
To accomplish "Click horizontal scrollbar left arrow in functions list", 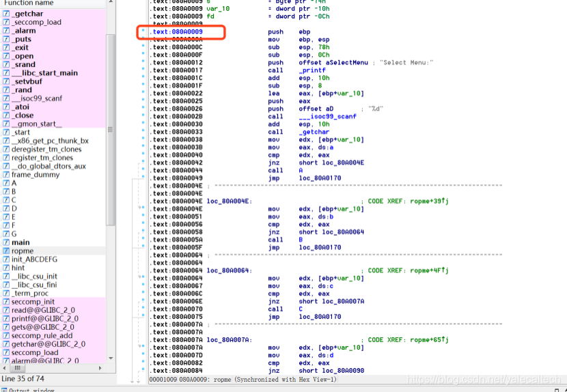I will tap(4, 368).
